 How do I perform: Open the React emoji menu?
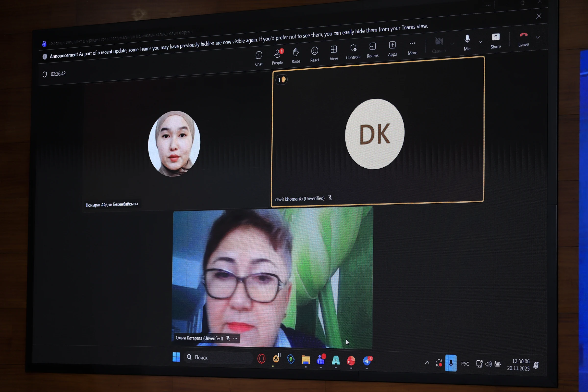pyautogui.click(x=315, y=54)
